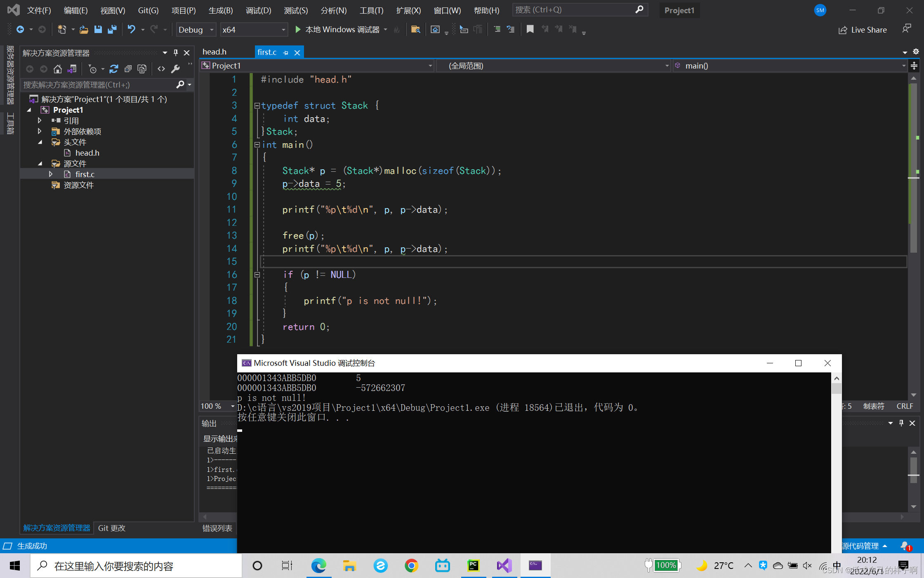
Task: Click the Save All toolbar icon
Action: point(112,29)
